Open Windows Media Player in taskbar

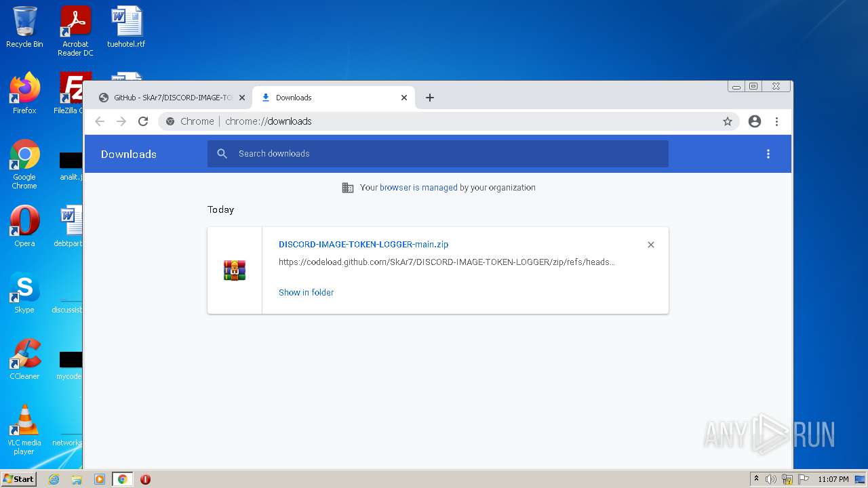tap(100, 479)
